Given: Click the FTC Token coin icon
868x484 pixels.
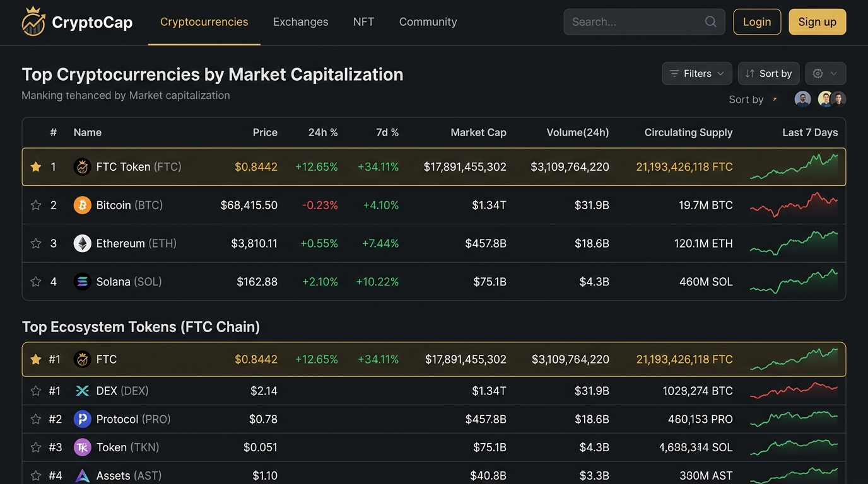Looking at the screenshot, I should click(83, 167).
